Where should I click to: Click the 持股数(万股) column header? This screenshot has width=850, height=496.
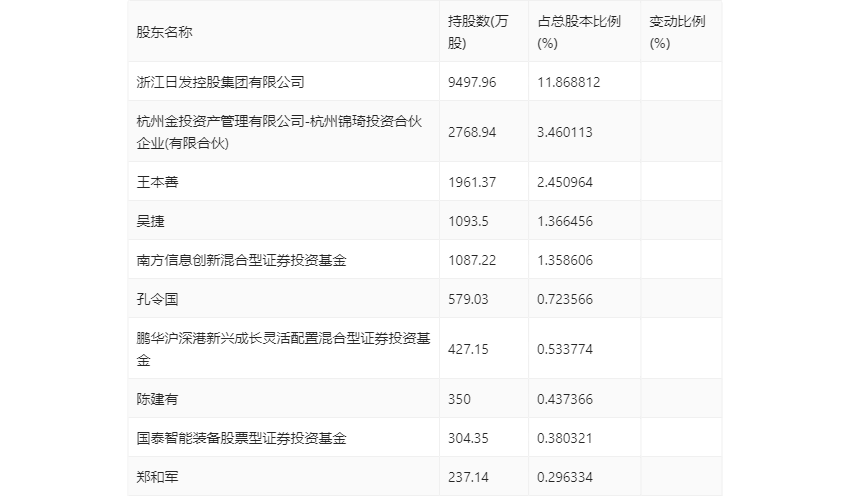(x=478, y=32)
